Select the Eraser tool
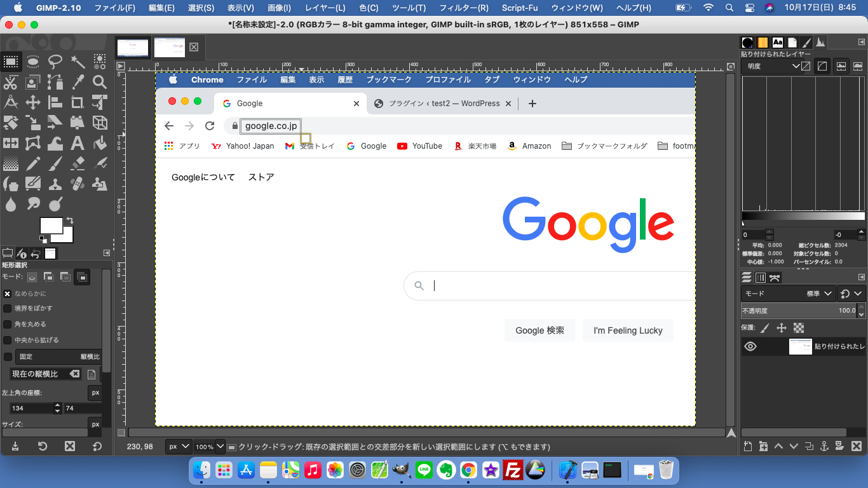The image size is (868, 488). tap(78, 163)
